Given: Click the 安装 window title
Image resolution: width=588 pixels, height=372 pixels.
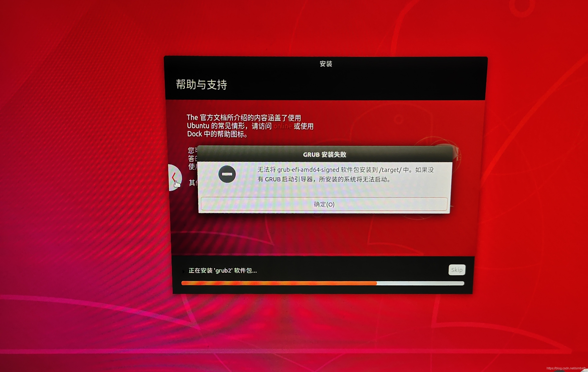Looking at the screenshot, I should (326, 64).
